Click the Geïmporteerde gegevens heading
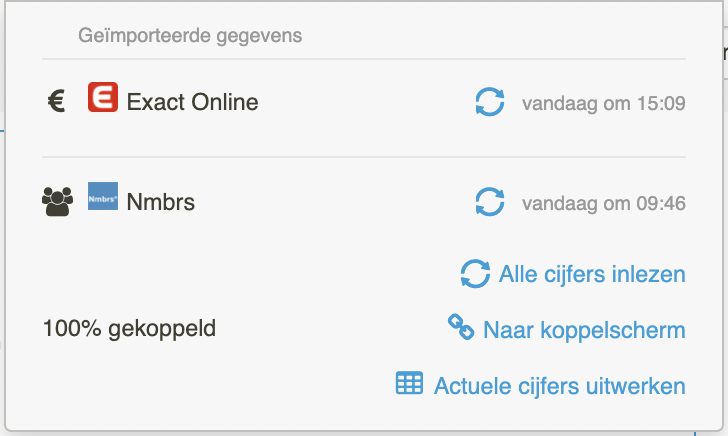The width and height of the screenshot is (728, 436). point(190,35)
